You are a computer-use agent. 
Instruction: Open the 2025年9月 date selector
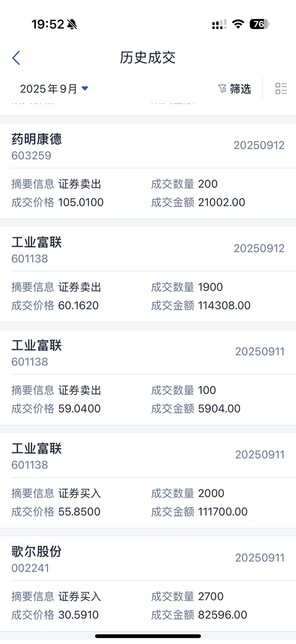pyautogui.click(x=49, y=89)
